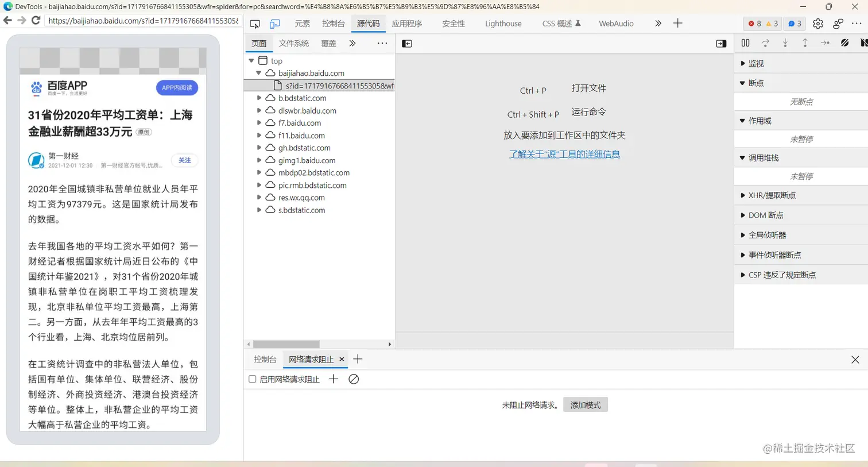Open the errors and warnings counter
868x467 pixels.
click(x=763, y=24)
